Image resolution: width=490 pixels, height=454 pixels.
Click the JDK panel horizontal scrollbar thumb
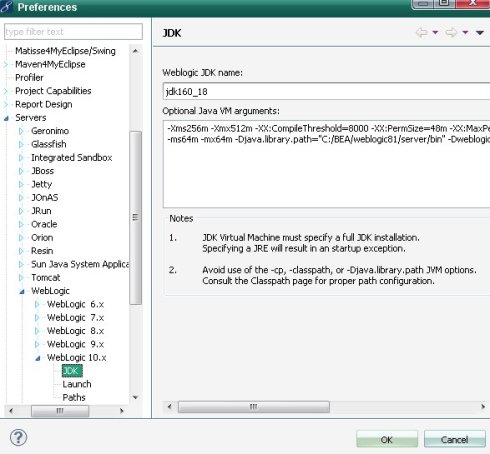pyautogui.click(x=254, y=407)
